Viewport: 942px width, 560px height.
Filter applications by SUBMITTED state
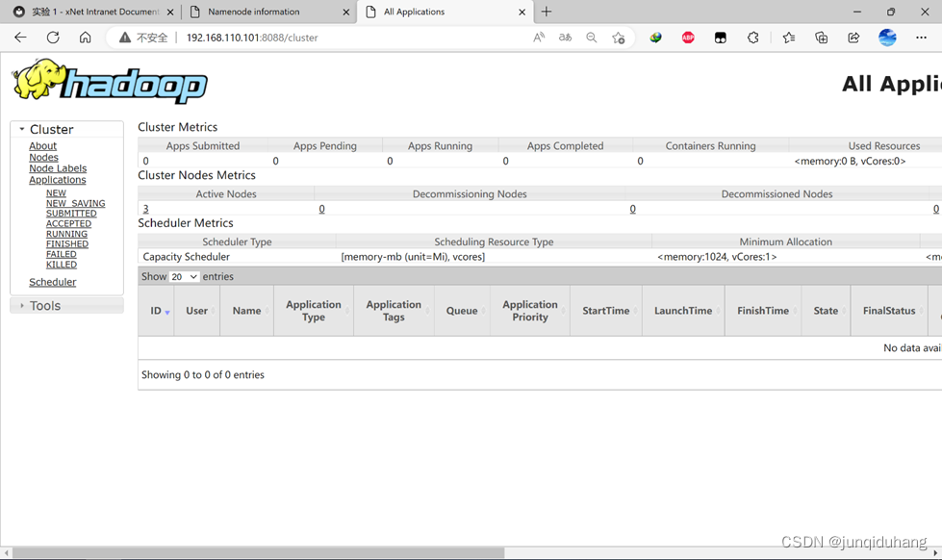click(x=71, y=214)
